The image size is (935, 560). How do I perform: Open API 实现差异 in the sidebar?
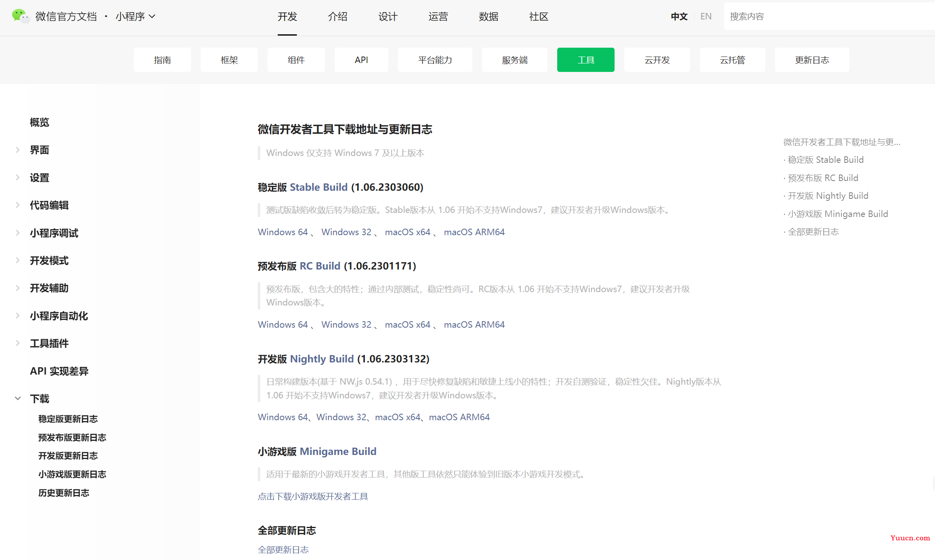[59, 371]
